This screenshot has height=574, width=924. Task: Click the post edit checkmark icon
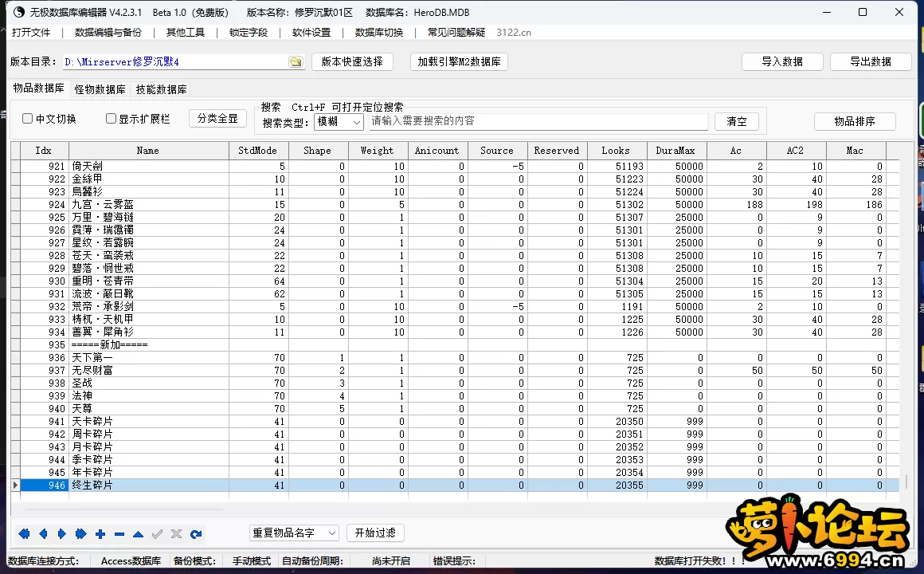click(x=158, y=534)
